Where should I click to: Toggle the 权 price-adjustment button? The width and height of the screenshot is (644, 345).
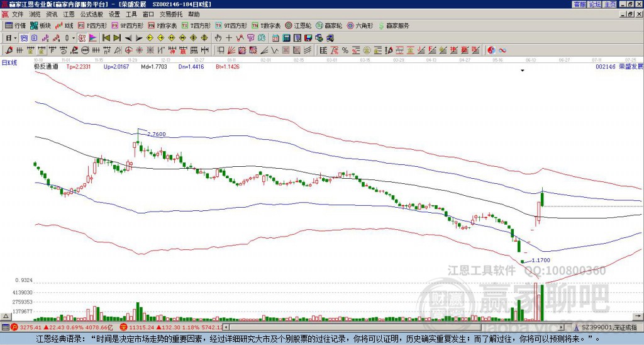pyautogui.click(x=82, y=38)
